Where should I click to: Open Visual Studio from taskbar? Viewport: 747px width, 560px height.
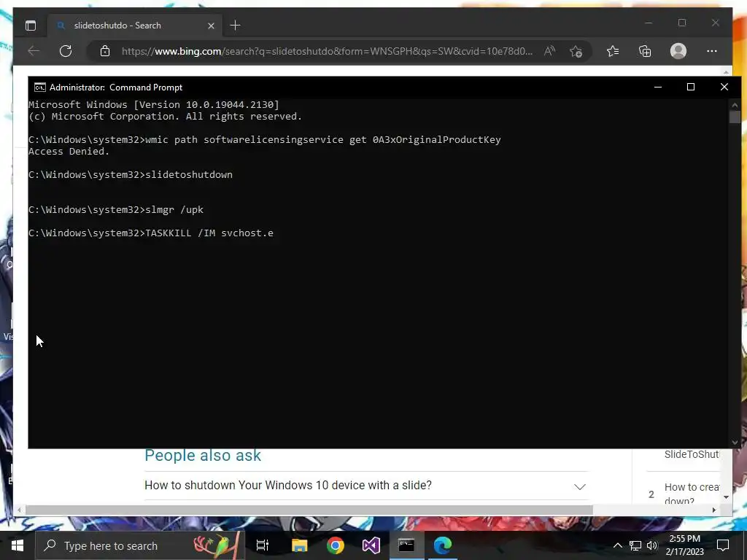click(371, 545)
